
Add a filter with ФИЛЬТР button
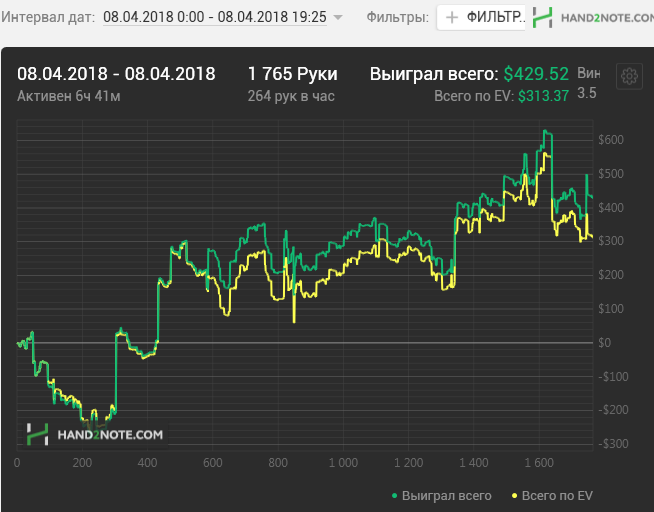tap(481, 18)
